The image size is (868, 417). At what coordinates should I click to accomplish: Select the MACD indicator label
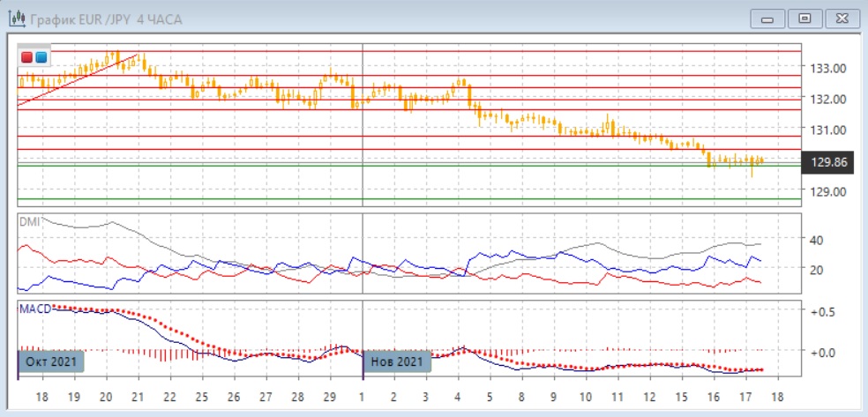click(34, 309)
